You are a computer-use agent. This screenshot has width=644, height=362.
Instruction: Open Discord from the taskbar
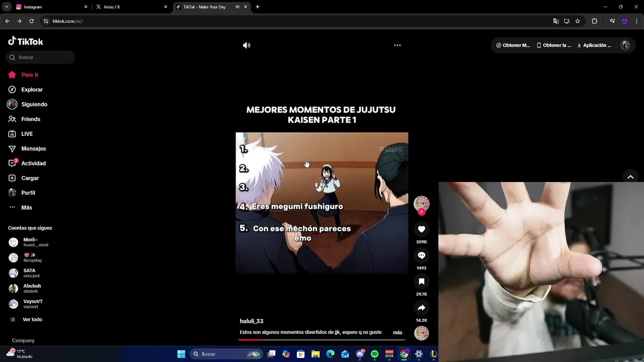360,354
